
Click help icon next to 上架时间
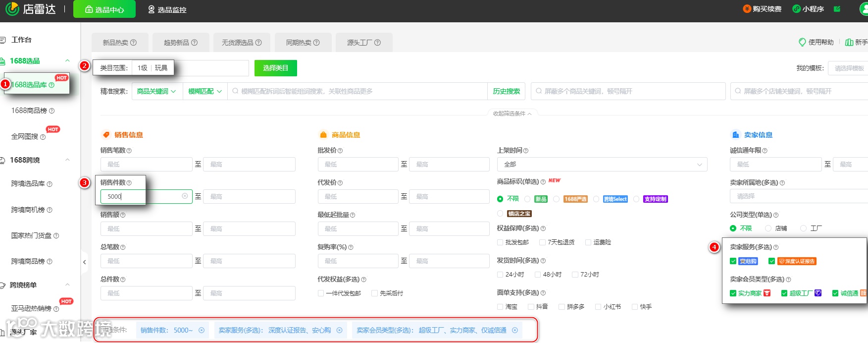(526, 151)
